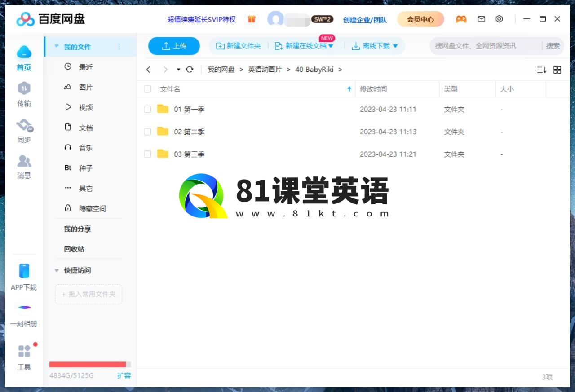Click 扩容 to expand storage
This screenshot has width=575, height=392.
(x=124, y=375)
